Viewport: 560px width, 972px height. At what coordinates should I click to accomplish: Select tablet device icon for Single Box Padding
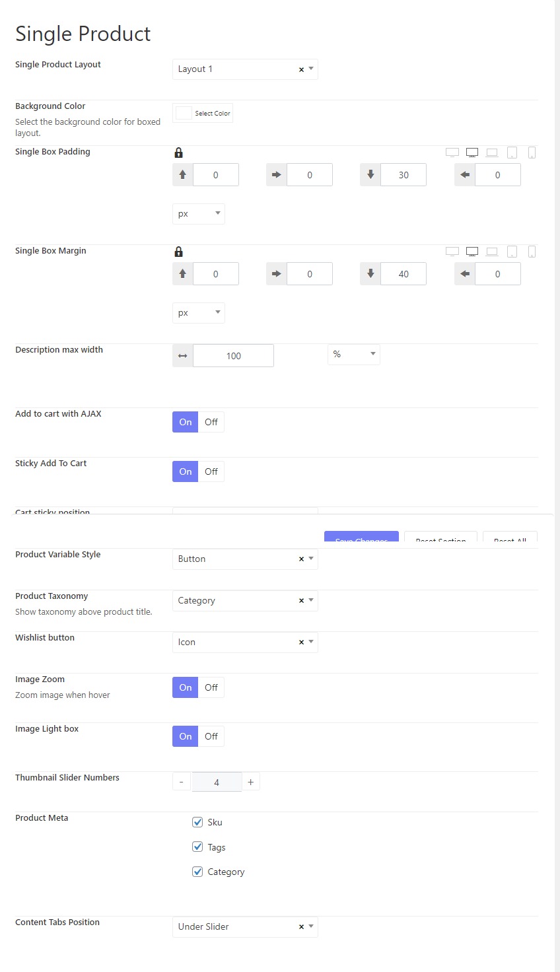pos(512,153)
